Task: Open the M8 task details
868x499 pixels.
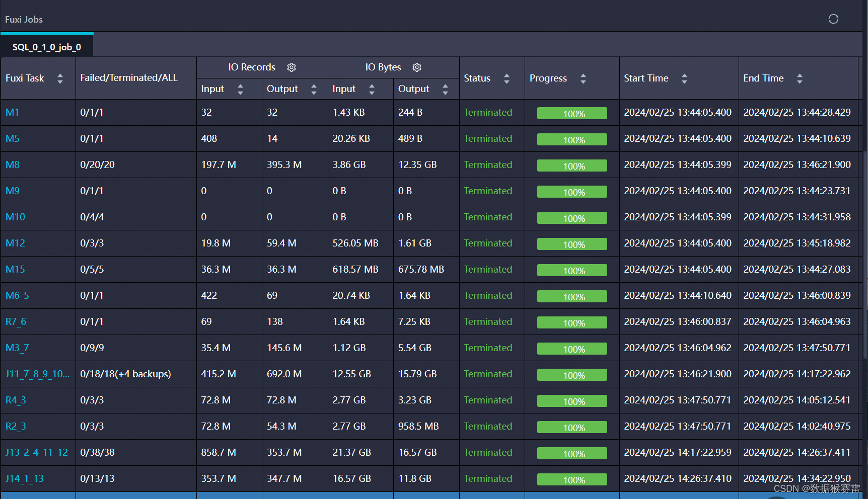Action: click(x=12, y=164)
